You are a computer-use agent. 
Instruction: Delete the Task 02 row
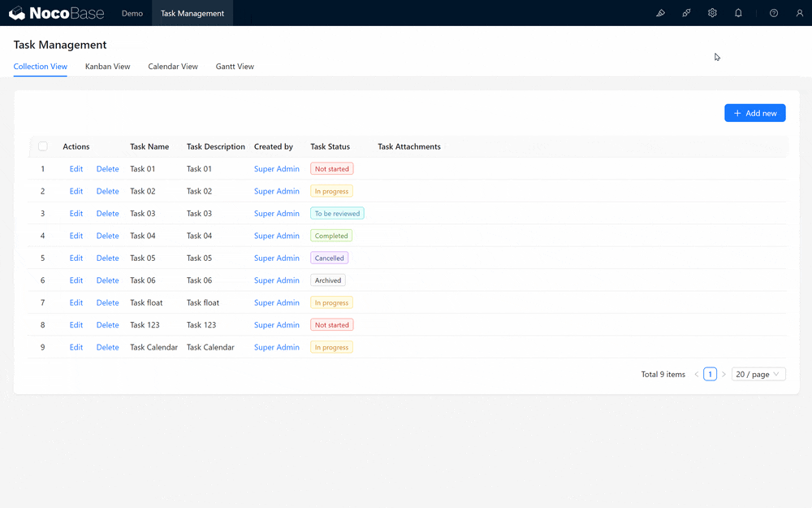pyautogui.click(x=108, y=191)
